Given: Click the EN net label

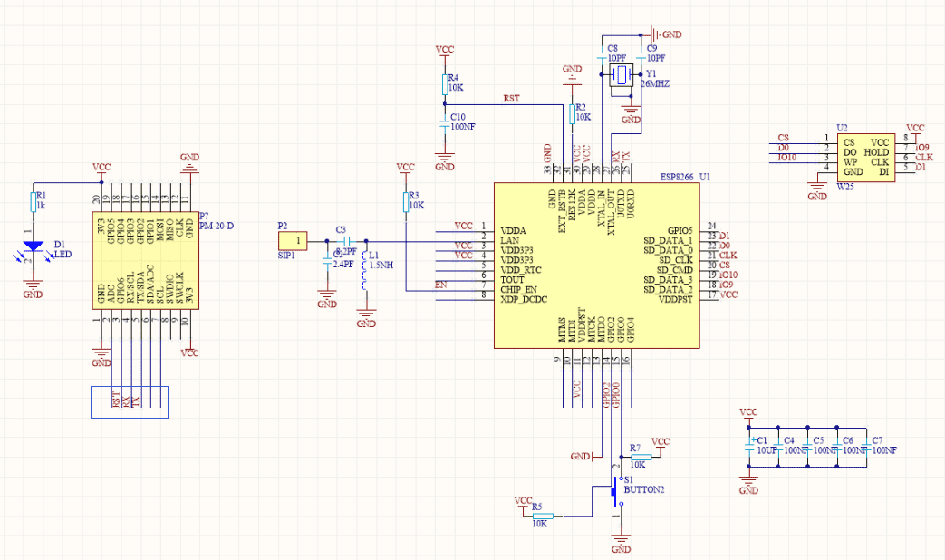Looking at the screenshot, I should [x=441, y=285].
